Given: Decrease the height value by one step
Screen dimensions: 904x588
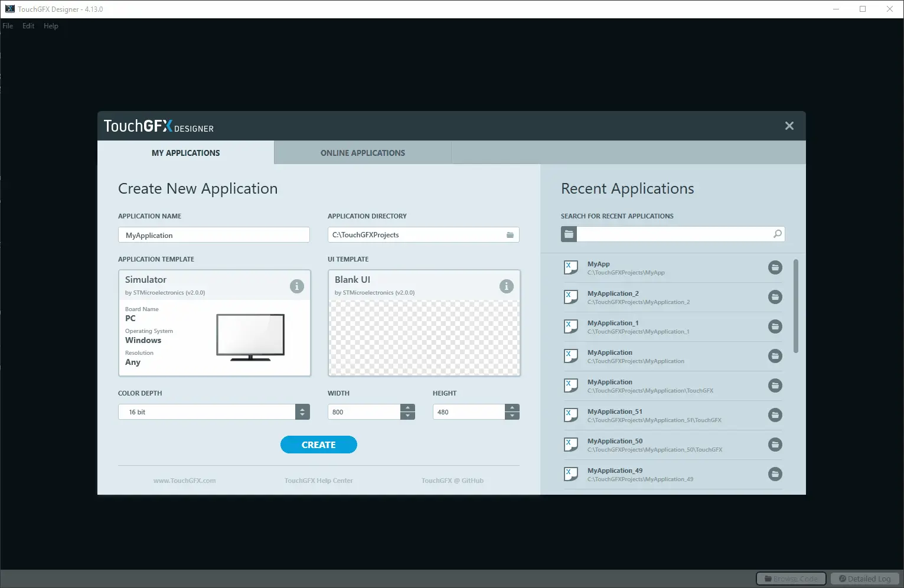Looking at the screenshot, I should [513, 416].
